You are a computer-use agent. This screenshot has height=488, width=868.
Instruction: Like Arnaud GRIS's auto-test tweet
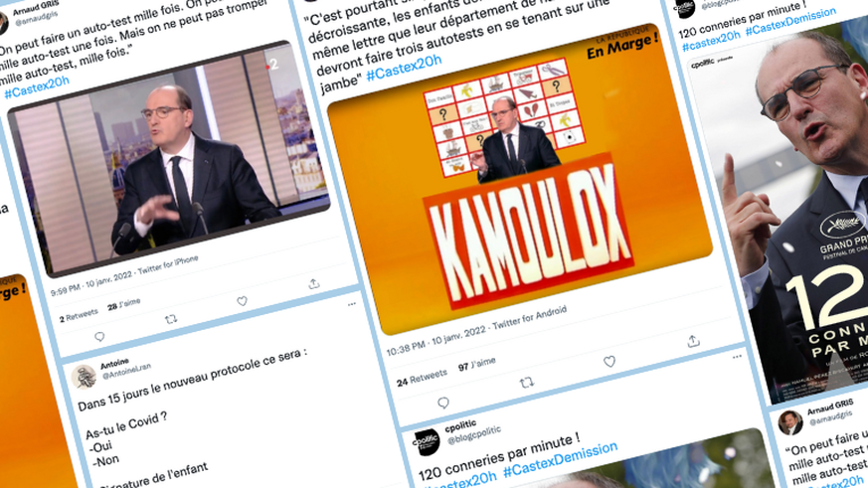[242, 301]
